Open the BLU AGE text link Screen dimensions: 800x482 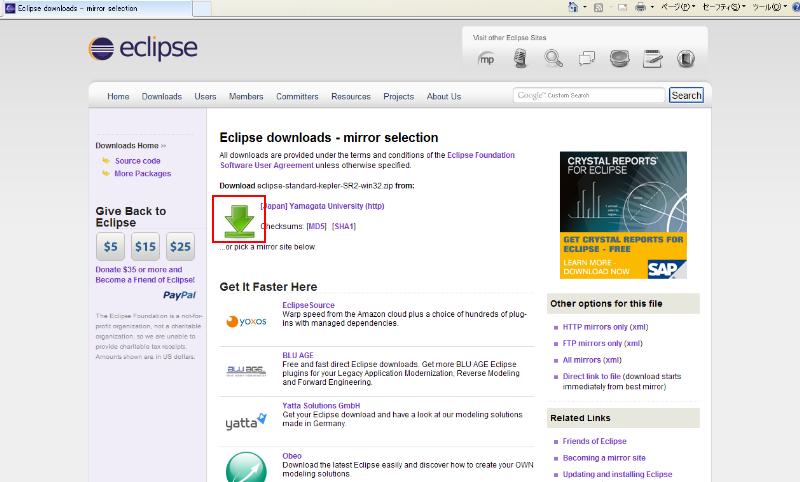[298, 355]
